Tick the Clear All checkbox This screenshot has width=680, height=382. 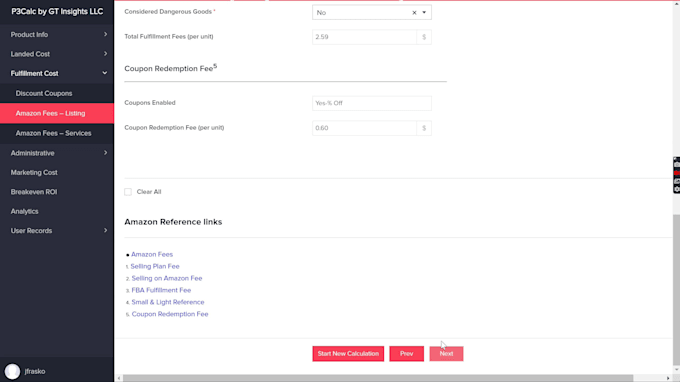pos(128,192)
